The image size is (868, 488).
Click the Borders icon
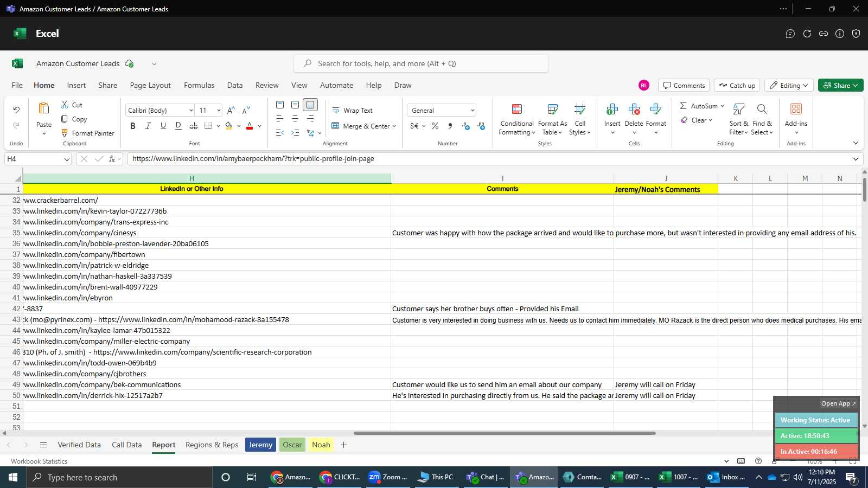point(208,126)
